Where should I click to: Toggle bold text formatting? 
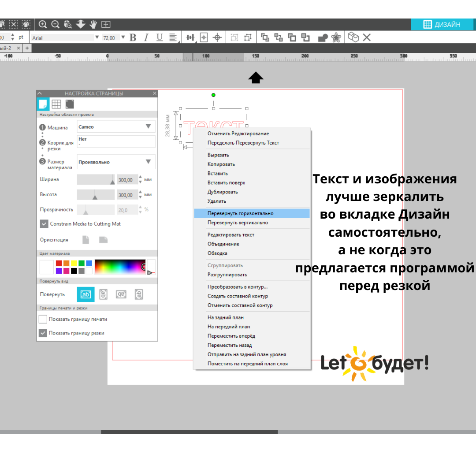(133, 37)
